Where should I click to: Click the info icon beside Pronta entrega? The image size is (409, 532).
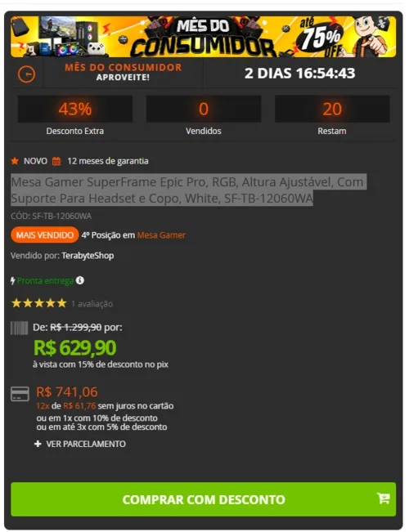80,280
